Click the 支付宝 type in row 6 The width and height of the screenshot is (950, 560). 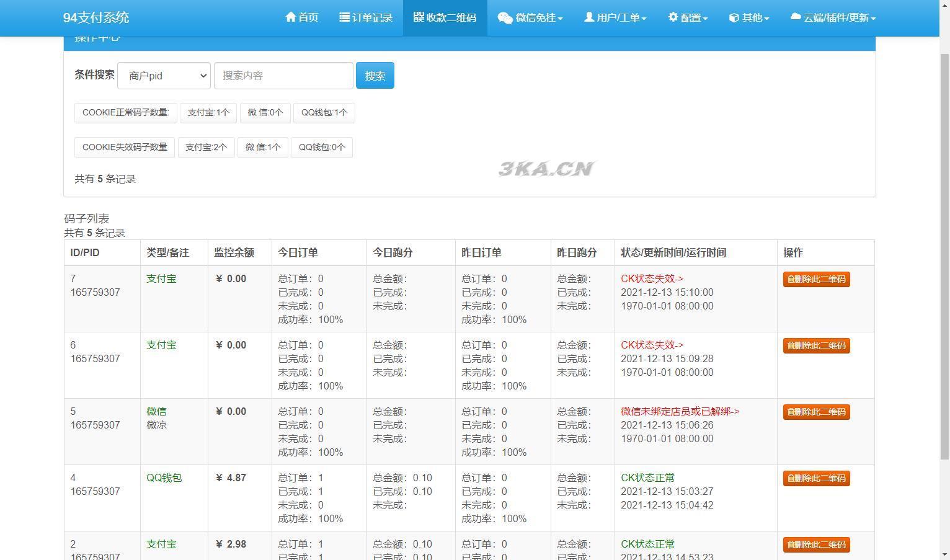[x=161, y=345]
